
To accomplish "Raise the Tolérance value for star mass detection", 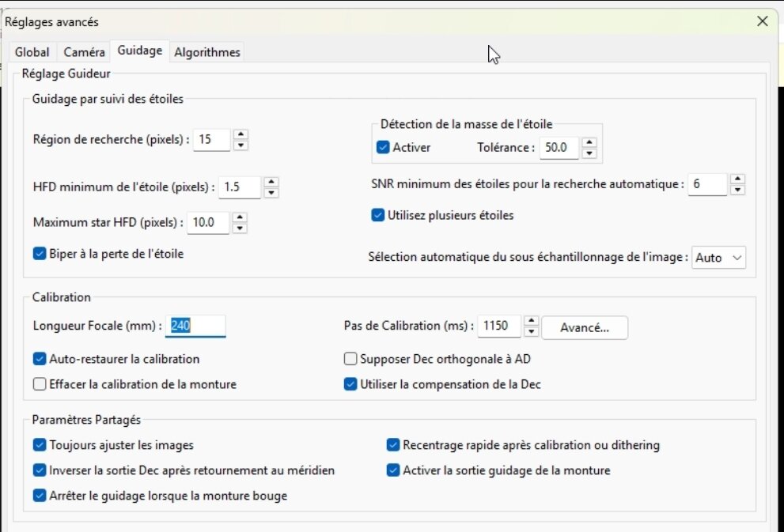I will point(589,142).
